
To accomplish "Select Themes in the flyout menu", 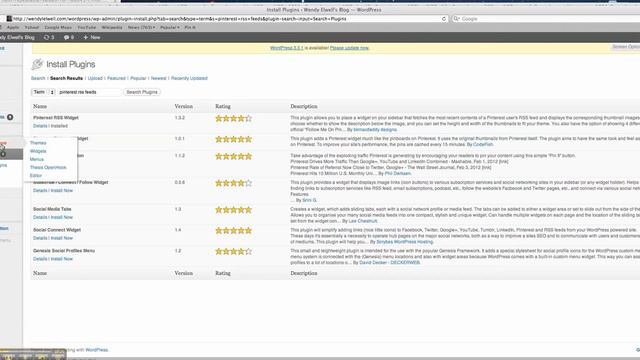I will [x=38, y=143].
